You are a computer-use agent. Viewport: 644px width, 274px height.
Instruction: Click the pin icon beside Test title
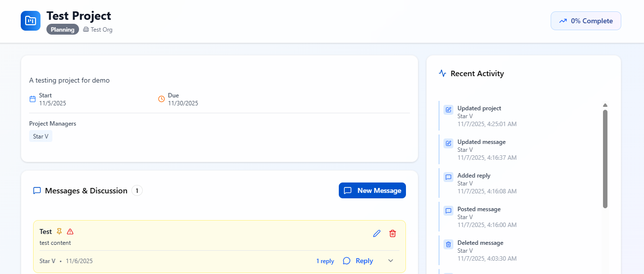59,231
